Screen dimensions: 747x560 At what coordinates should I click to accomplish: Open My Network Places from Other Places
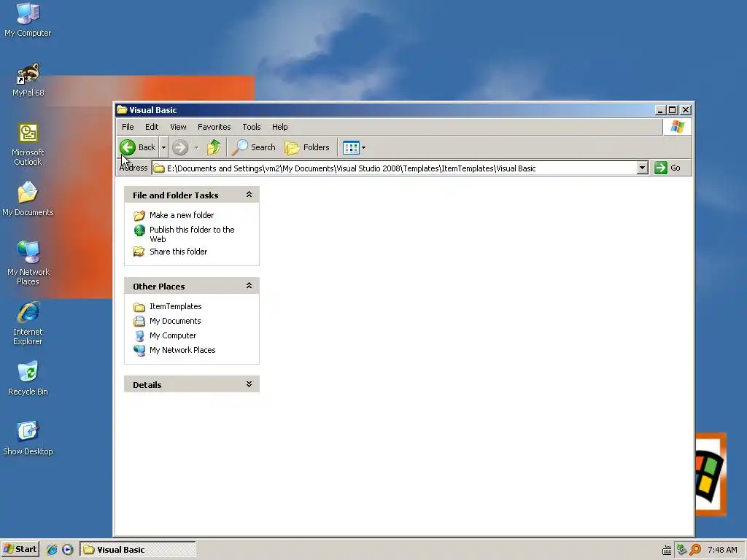tap(182, 350)
